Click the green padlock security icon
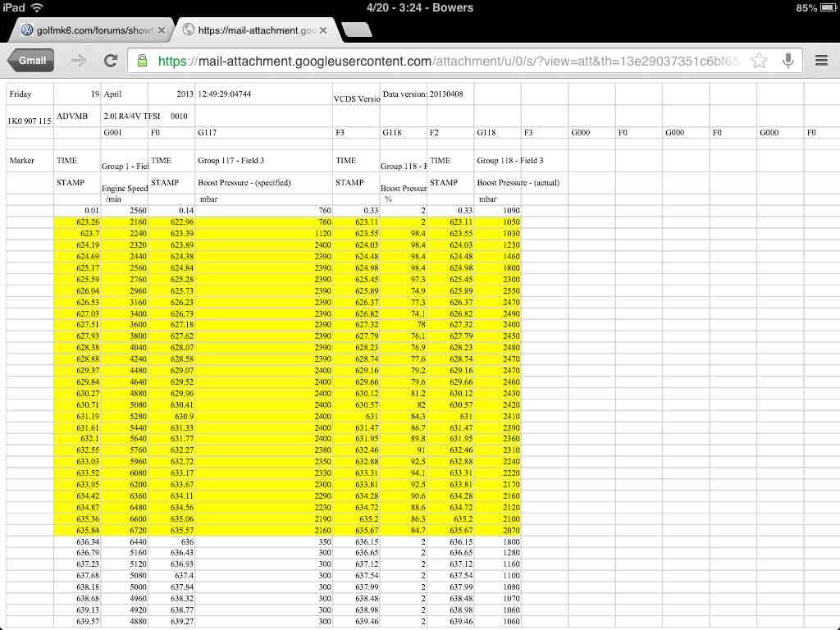840x630 pixels. 142,61
